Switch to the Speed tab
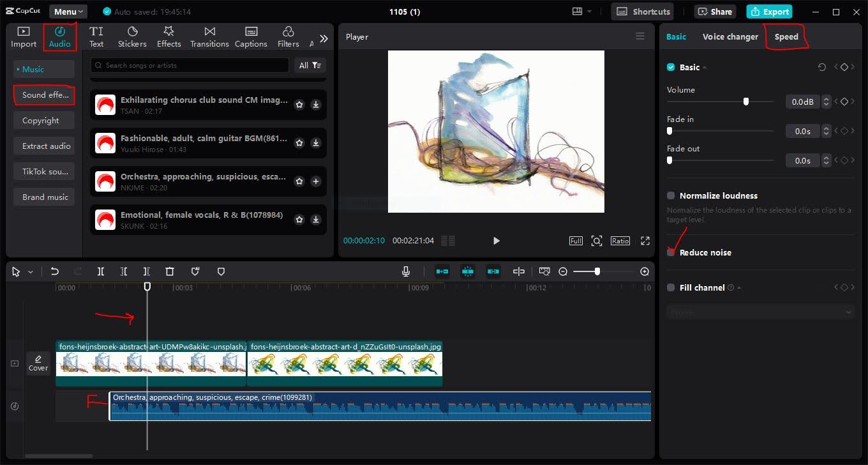Viewport: 868px width, 465px height. coord(786,36)
